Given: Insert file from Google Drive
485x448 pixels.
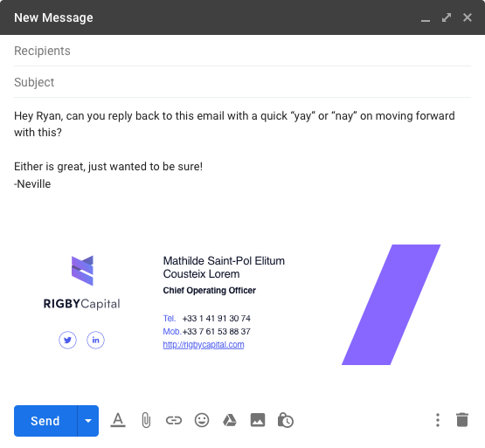Looking at the screenshot, I should coord(230,420).
